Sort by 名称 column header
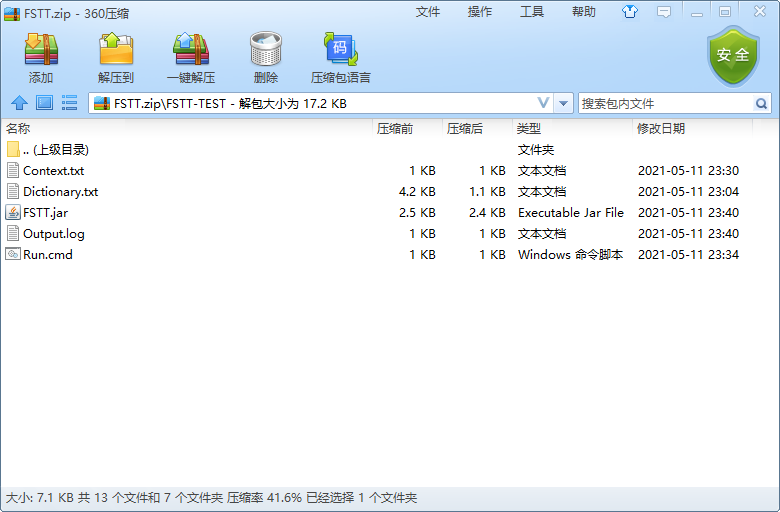Image resolution: width=780 pixels, height=512 pixels. coord(187,129)
